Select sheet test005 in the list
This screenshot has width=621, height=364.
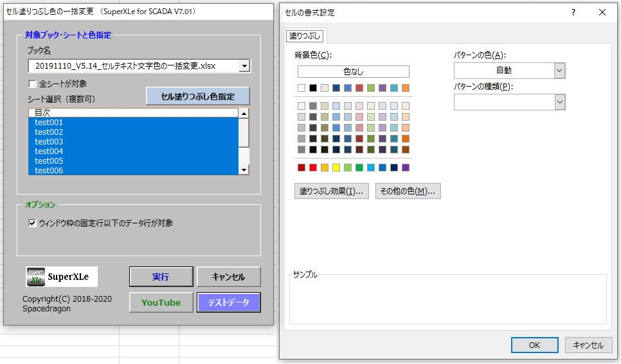point(134,160)
